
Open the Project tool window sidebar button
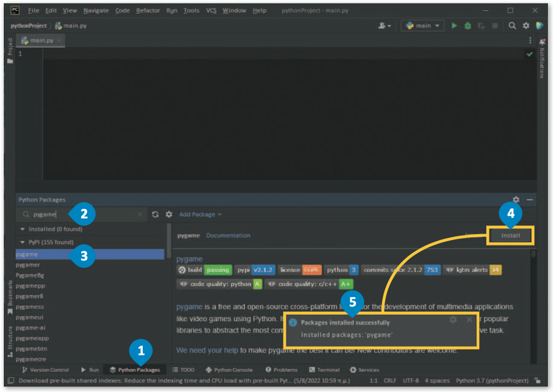10,51
